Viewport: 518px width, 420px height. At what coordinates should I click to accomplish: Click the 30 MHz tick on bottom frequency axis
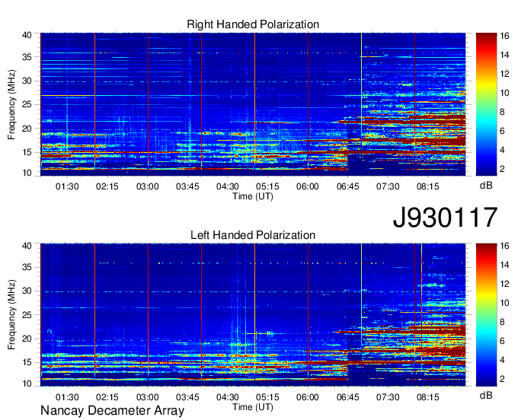[x=27, y=291]
